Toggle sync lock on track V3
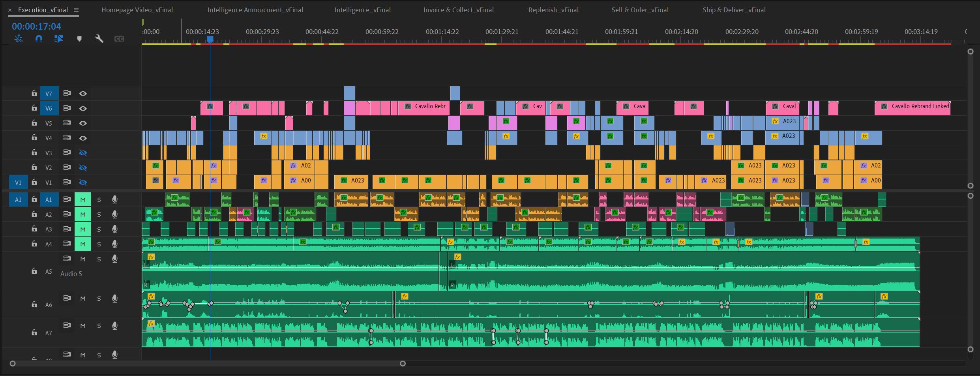Screen dimensions: 980x376 pos(67,152)
